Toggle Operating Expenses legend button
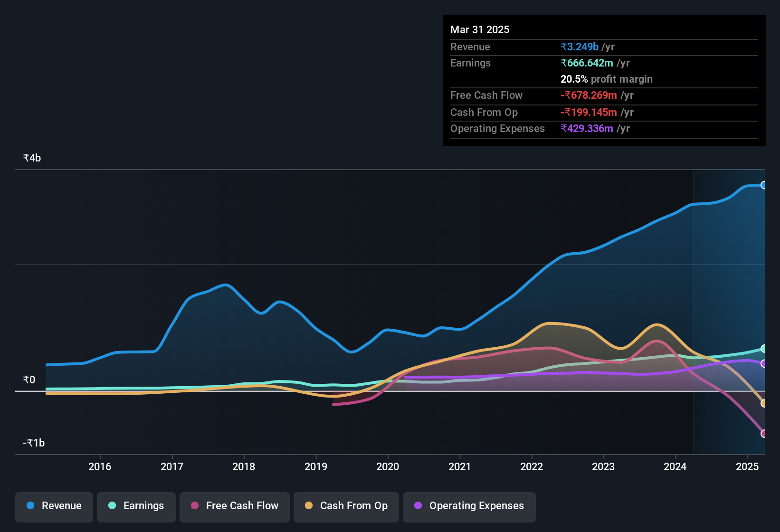Image resolution: width=780 pixels, height=532 pixels. click(469, 506)
